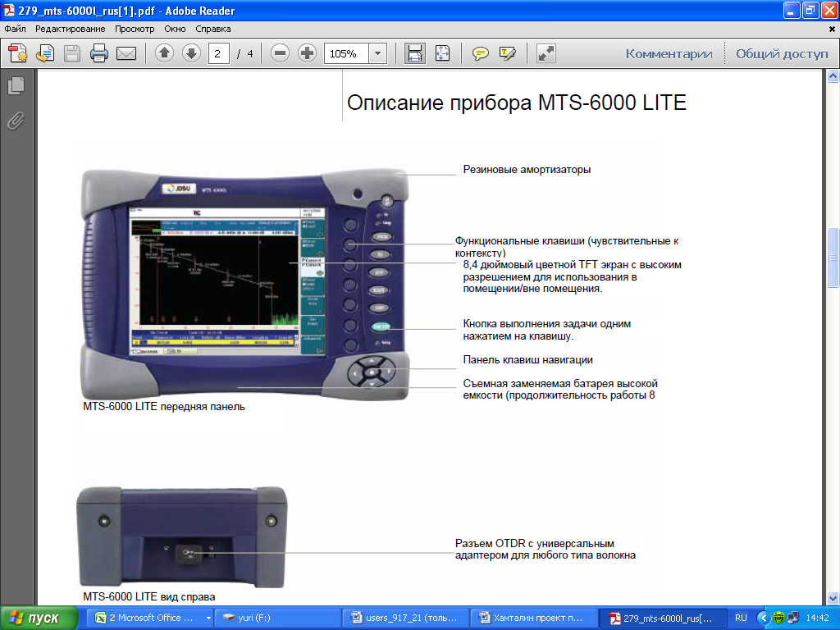Click caption MTS-6000 LITE вид справа
This screenshot has height=630, width=840.
pos(149,597)
